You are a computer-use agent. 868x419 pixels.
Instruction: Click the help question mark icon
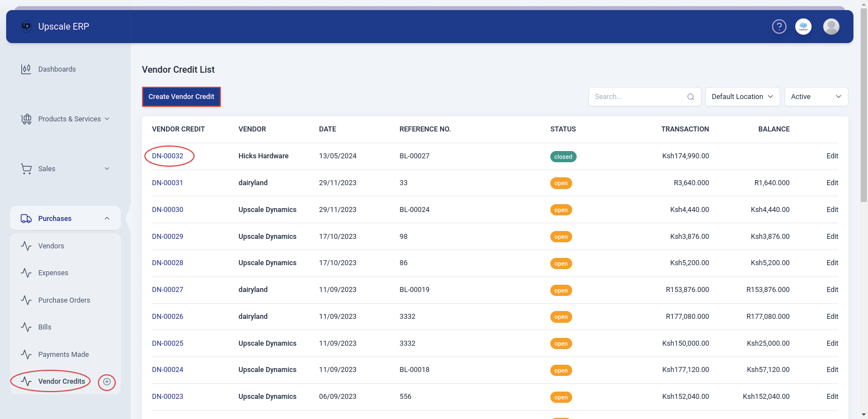(x=779, y=26)
